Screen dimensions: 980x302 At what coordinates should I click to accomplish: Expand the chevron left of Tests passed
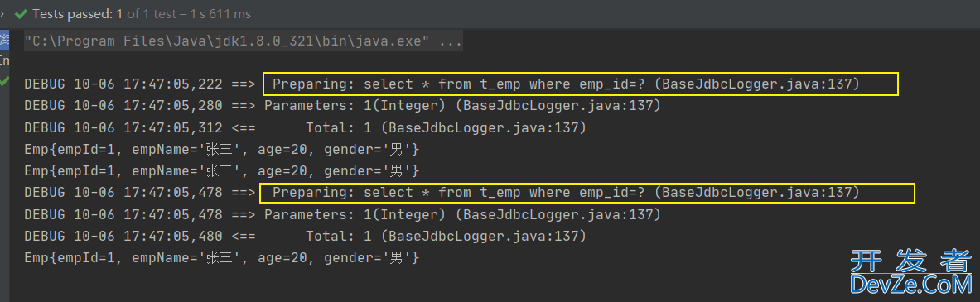[x=3, y=13]
